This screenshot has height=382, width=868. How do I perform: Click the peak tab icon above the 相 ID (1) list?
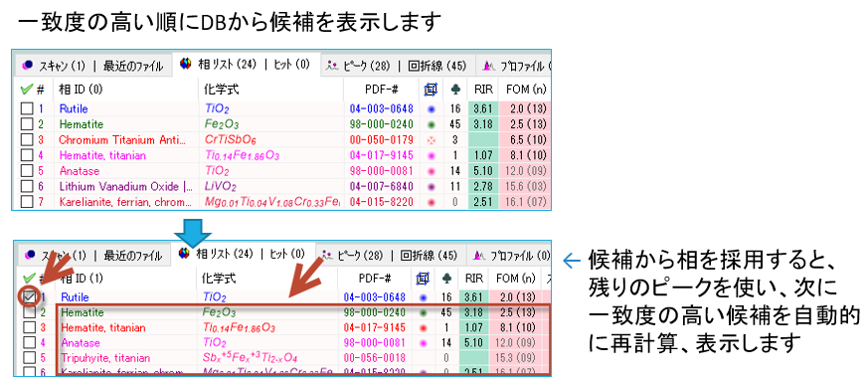(x=328, y=255)
